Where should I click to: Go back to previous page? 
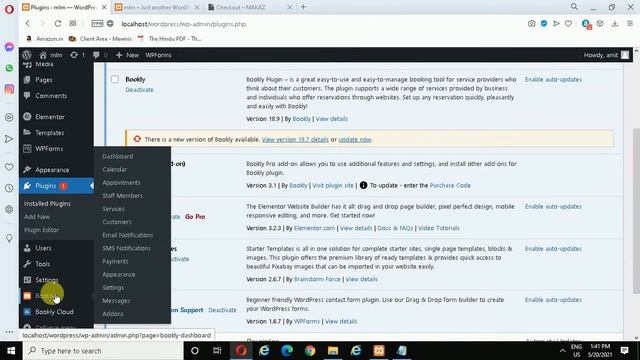28,24
